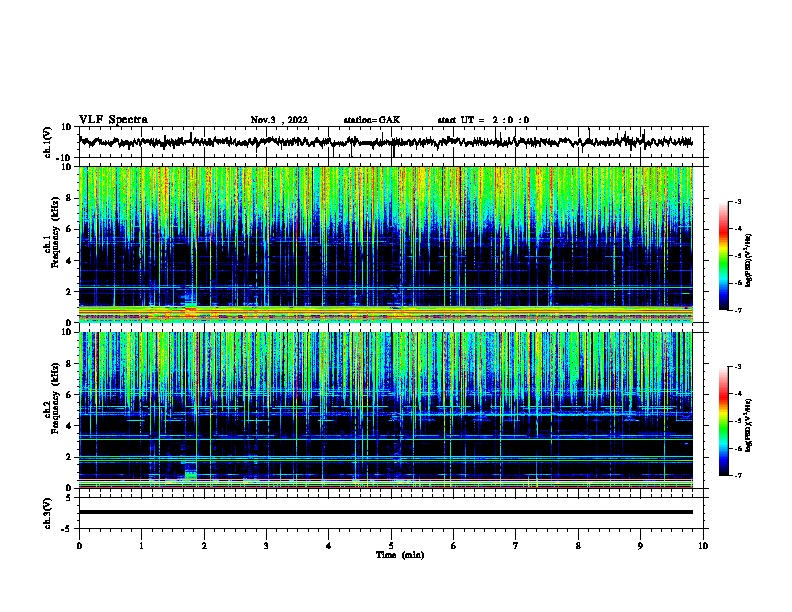Image resolution: width=792 pixels, height=612 pixels.
Task: Click the "ch.3(V)" axis label
Action: coord(47,513)
